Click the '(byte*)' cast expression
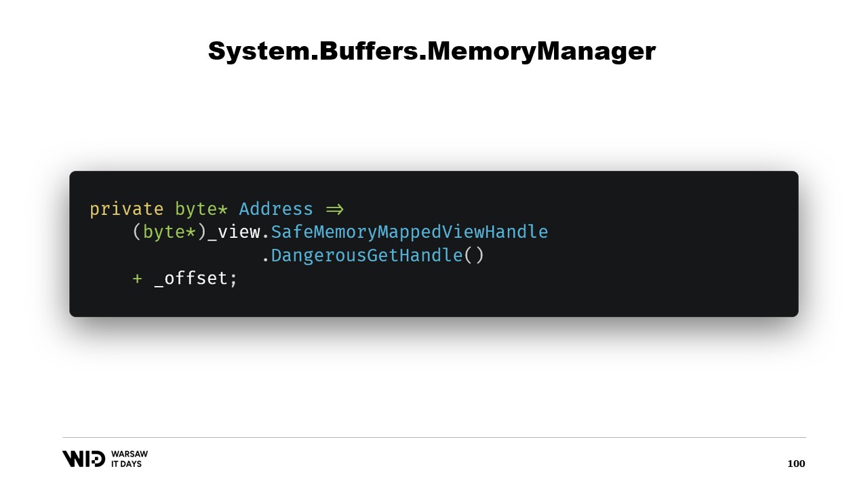 point(170,232)
